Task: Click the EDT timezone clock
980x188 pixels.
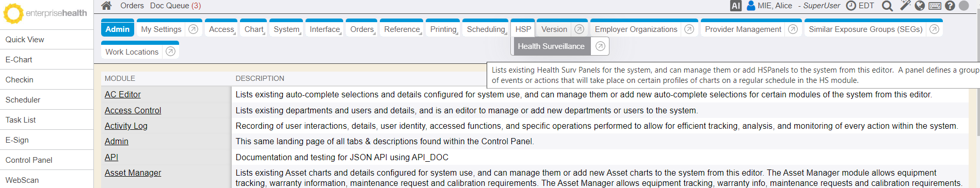Action: click(860, 6)
